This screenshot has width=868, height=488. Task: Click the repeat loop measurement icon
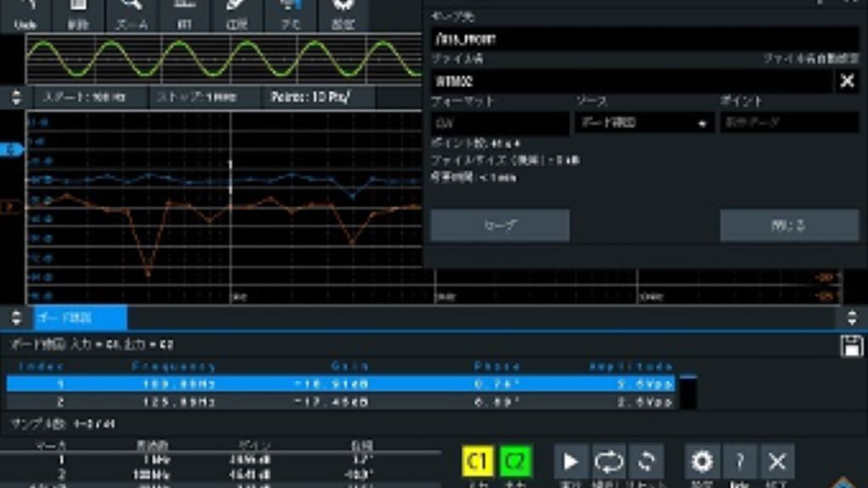click(x=609, y=462)
